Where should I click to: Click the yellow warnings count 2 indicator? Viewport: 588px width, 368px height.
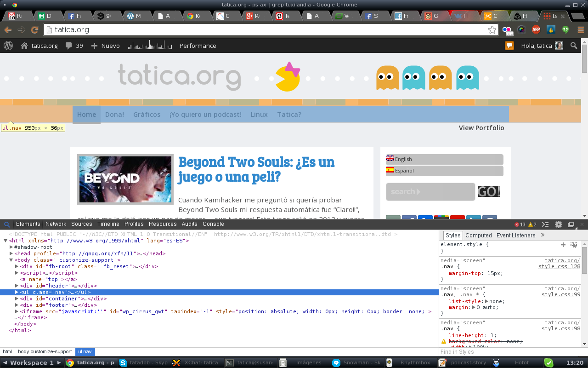(x=532, y=224)
